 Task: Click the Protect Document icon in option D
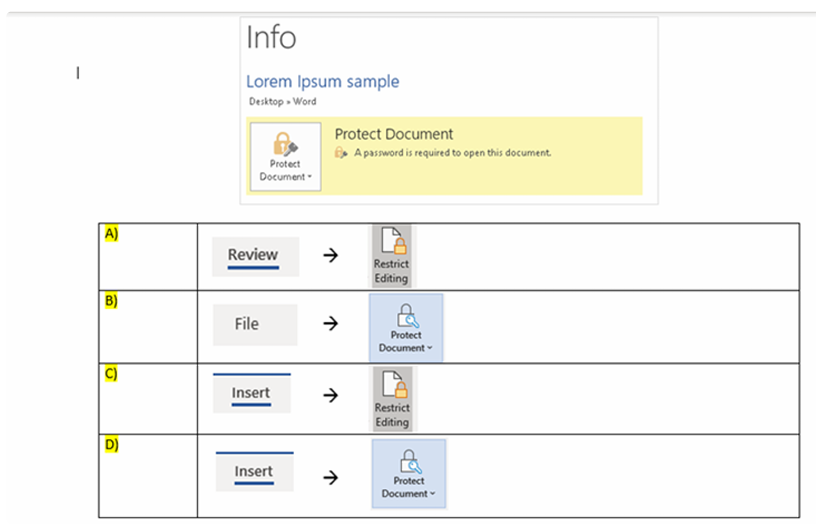408,473
